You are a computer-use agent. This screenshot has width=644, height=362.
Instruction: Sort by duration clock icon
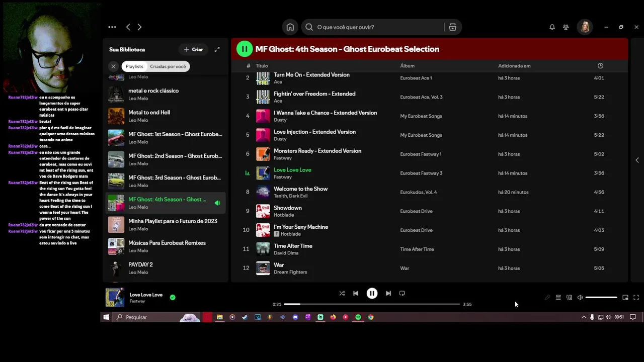[600, 66]
